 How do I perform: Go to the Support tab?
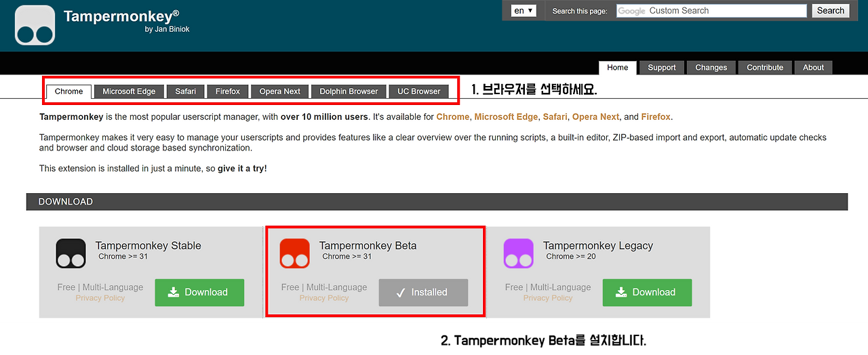(662, 68)
